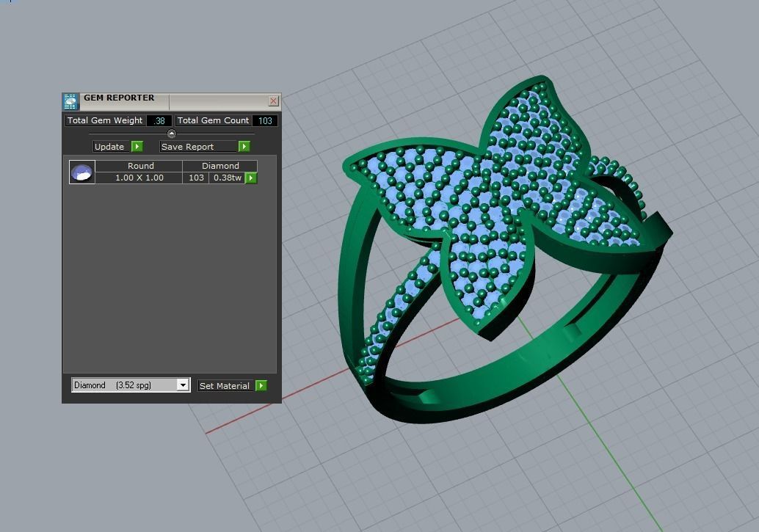Click the Set Material button

pyautogui.click(x=225, y=386)
